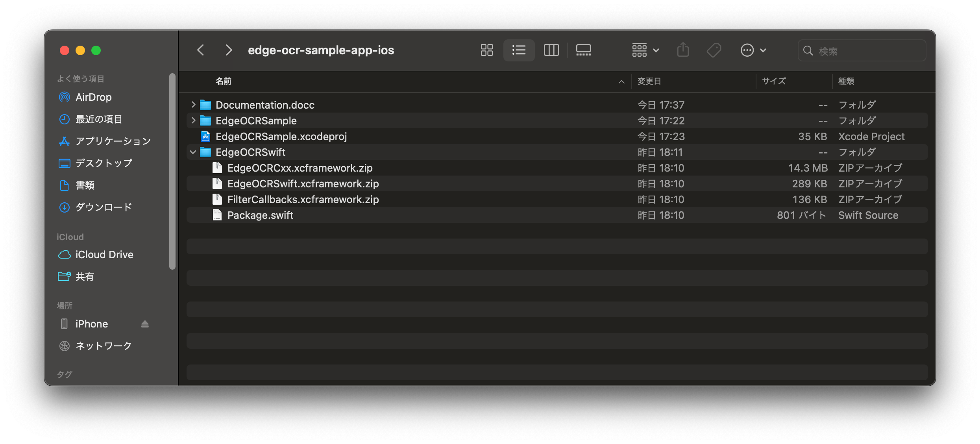Switch to icon grid view
Screen dimensions: 980x444
487,50
